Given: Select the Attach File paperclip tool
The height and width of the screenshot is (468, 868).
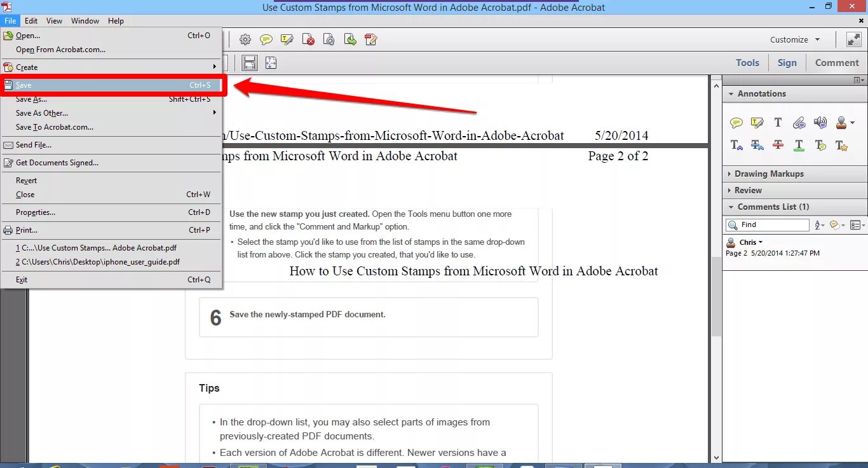Looking at the screenshot, I should pos(799,123).
